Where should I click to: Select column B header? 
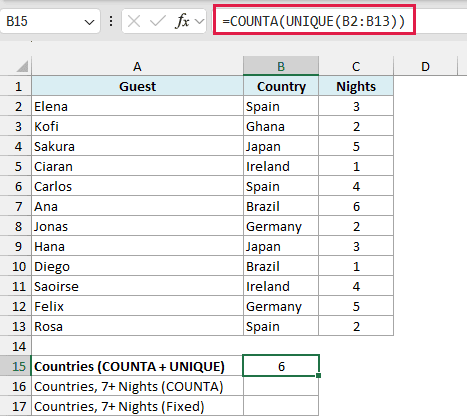coord(281,66)
